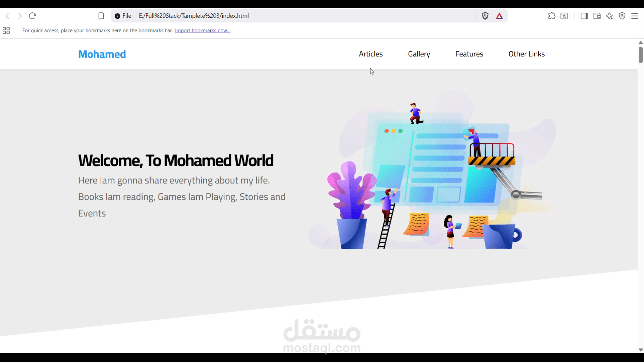Open the Gallery section
The image size is (644, 362).
419,54
